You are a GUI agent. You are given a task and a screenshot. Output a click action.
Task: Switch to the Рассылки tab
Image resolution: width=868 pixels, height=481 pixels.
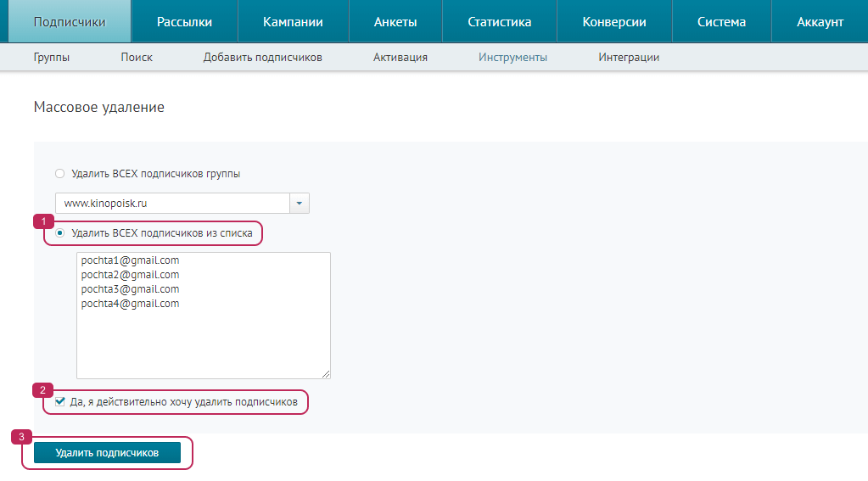[x=184, y=22]
